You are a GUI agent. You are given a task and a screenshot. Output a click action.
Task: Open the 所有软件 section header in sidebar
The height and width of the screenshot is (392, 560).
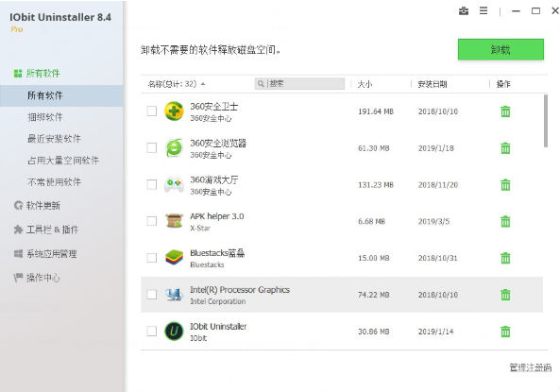coord(37,74)
